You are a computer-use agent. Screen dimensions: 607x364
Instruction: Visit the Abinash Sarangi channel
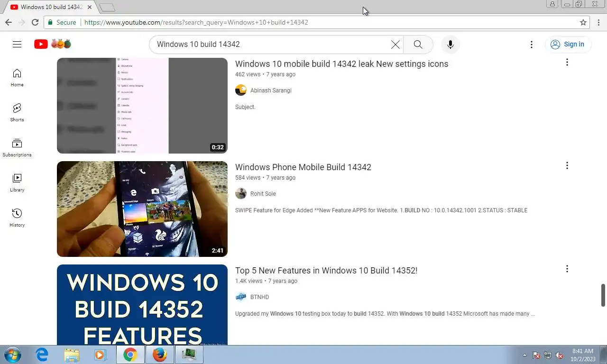271,91
